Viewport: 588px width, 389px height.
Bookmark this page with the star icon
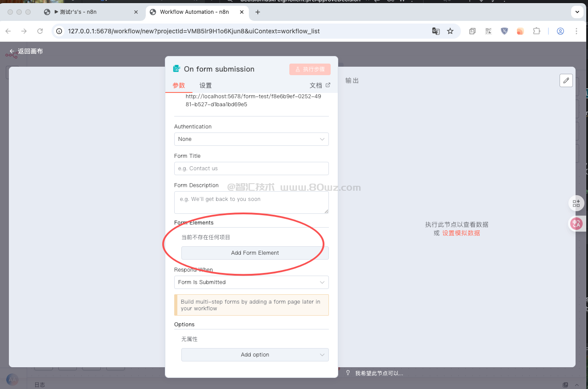(450, 31)
